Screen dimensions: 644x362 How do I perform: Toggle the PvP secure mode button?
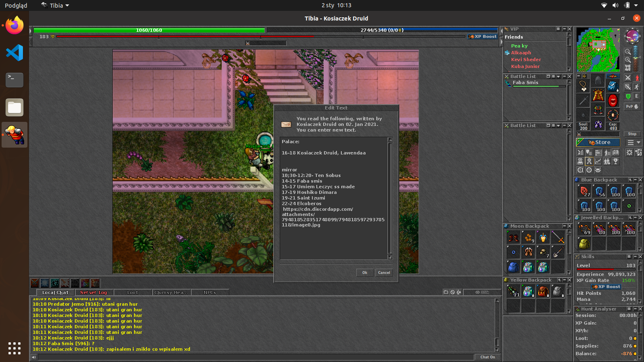point(632,107)
